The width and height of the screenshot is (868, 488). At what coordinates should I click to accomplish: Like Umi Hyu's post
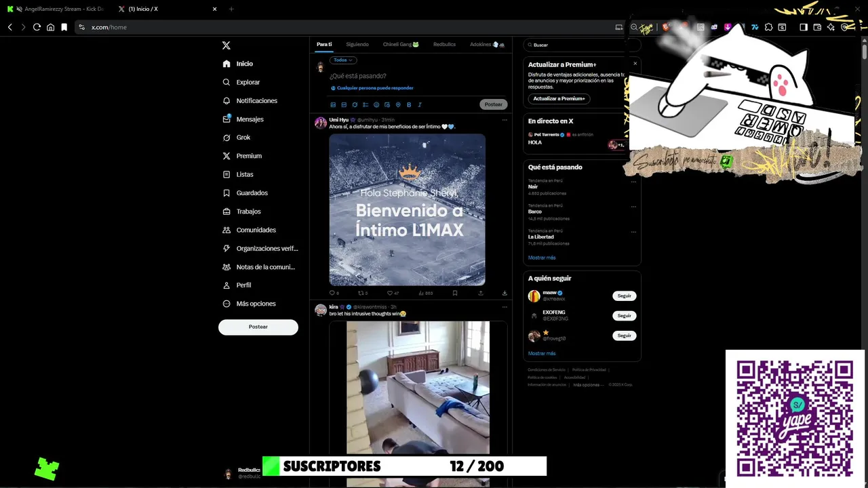coord(393,293)
